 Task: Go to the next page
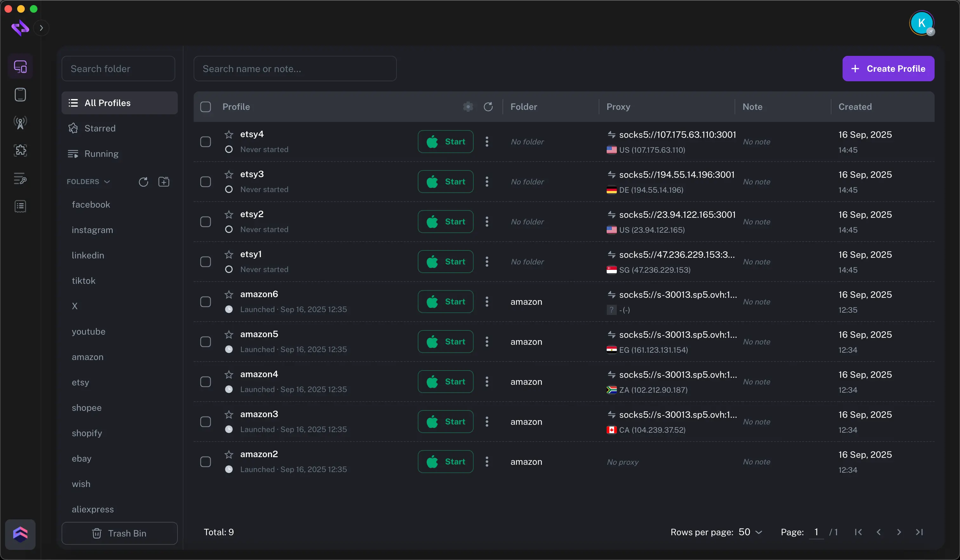click(x=899, y=532)
